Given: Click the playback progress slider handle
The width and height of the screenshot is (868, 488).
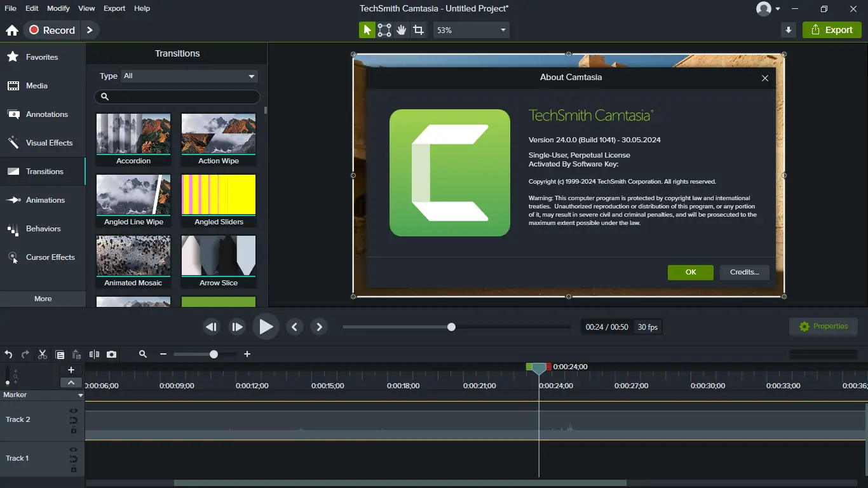Looking at the screenshot, I should 451,327.
